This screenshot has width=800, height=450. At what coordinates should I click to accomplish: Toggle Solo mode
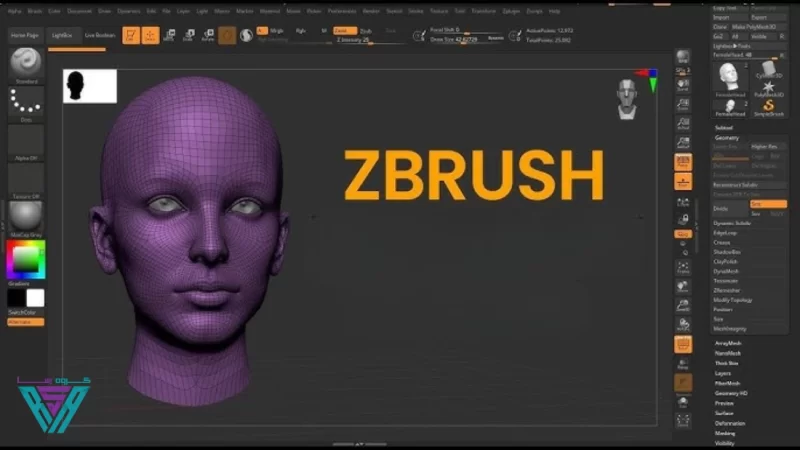683,402
